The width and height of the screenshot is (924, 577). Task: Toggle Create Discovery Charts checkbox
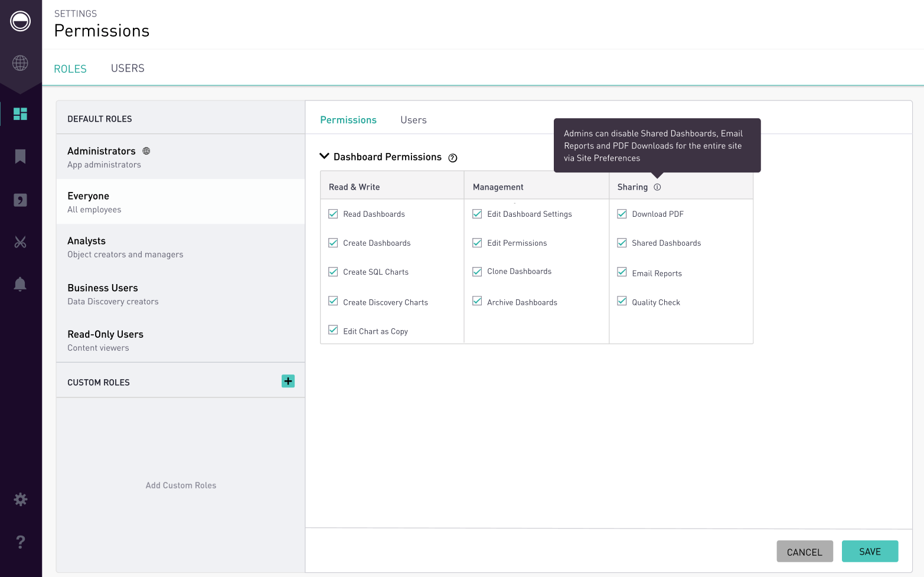333,301
